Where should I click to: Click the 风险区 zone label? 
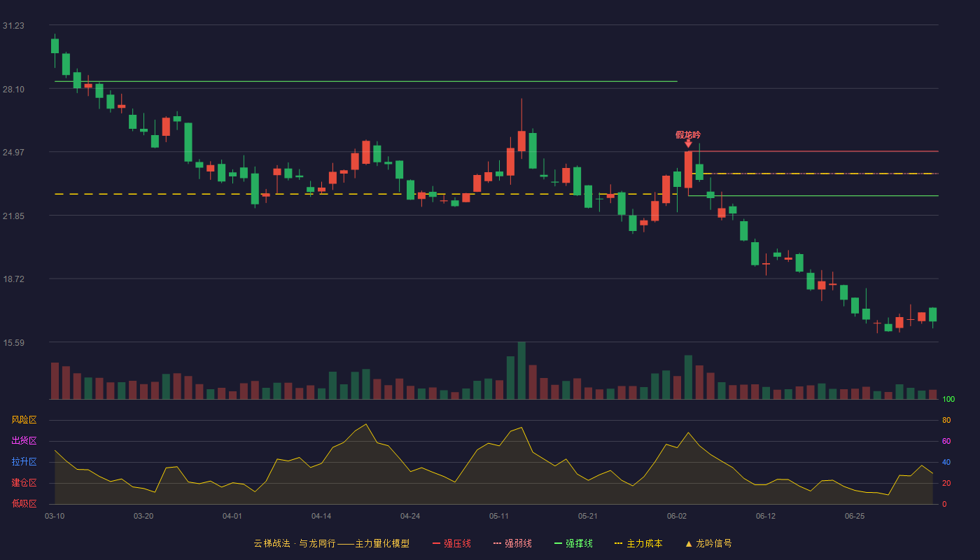[x=24, y=420]
